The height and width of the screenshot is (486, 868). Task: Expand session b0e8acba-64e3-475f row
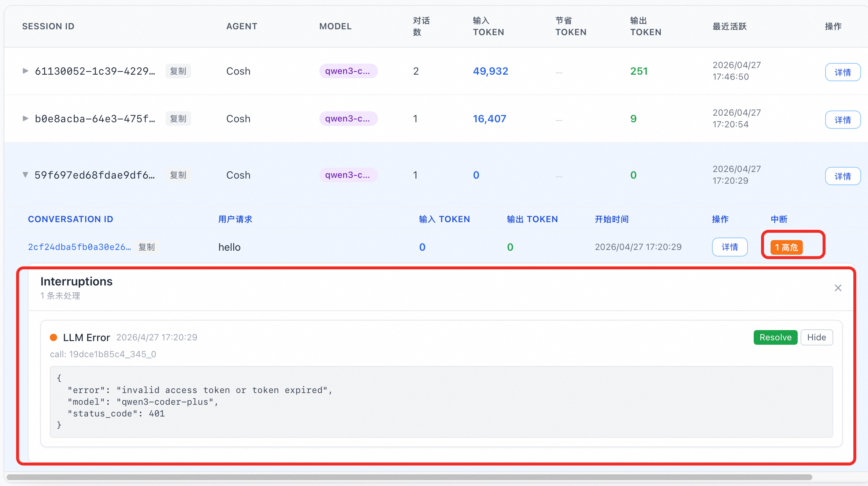25,119
